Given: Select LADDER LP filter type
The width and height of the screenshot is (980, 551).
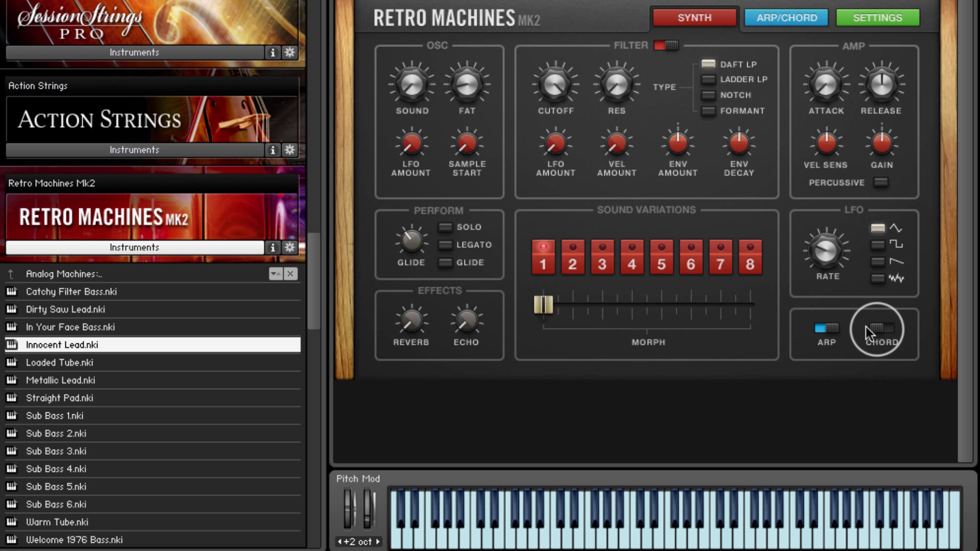Looking at the screenshot, I should [708, 80].
